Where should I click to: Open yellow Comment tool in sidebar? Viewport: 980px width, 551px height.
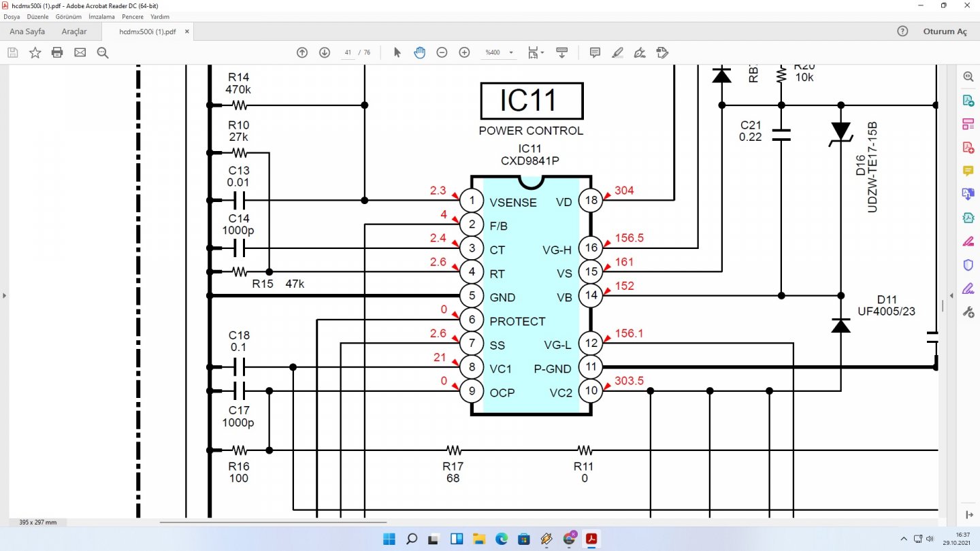point(968,171)
